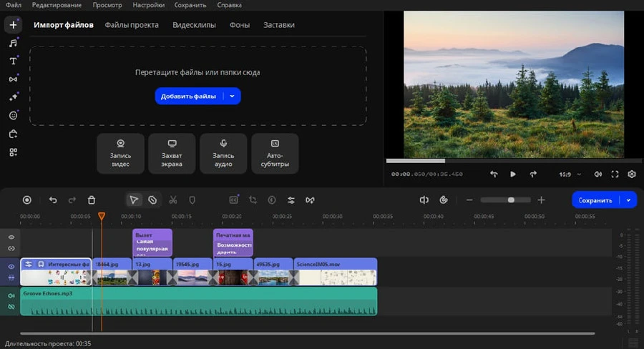Open the Stickers smiley panel in sidebar
This screenshot has width=644, height=349.
pos(13,115)
